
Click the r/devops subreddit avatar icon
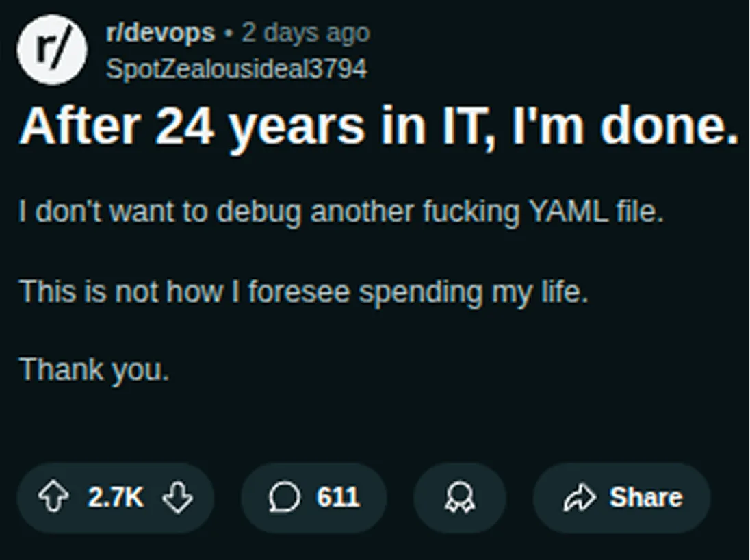(x=51, y=49)
